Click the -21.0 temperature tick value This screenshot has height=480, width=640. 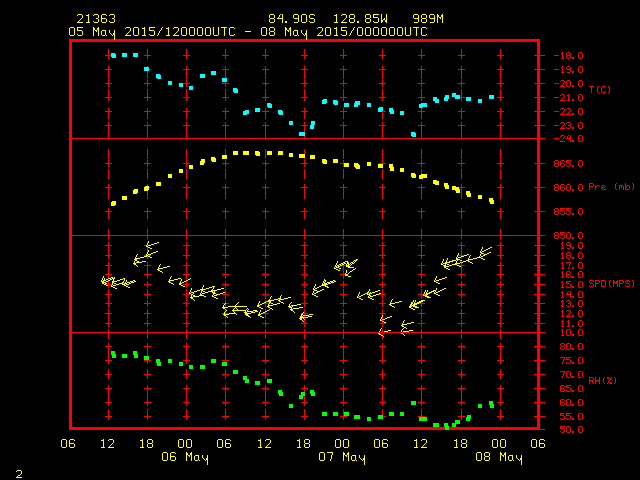point(569,98)
